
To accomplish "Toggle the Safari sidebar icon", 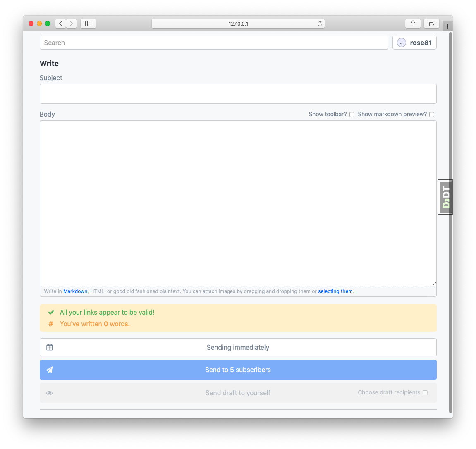I will point(88,24).
